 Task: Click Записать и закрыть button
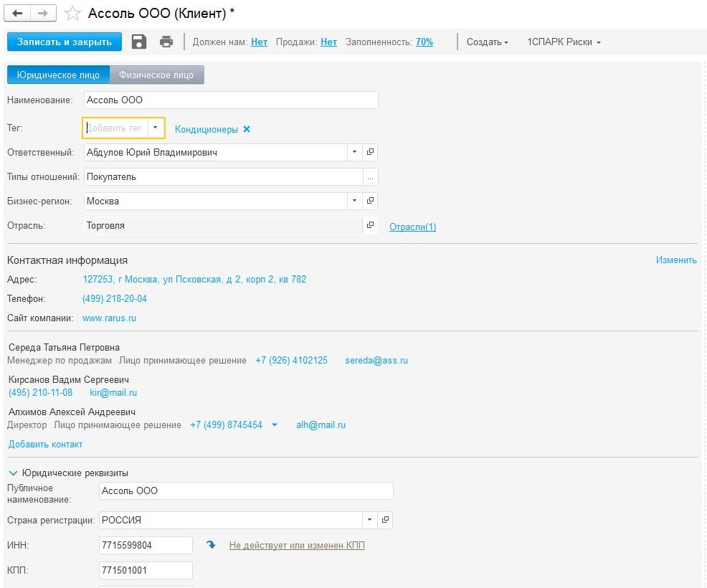click(65, 42)
